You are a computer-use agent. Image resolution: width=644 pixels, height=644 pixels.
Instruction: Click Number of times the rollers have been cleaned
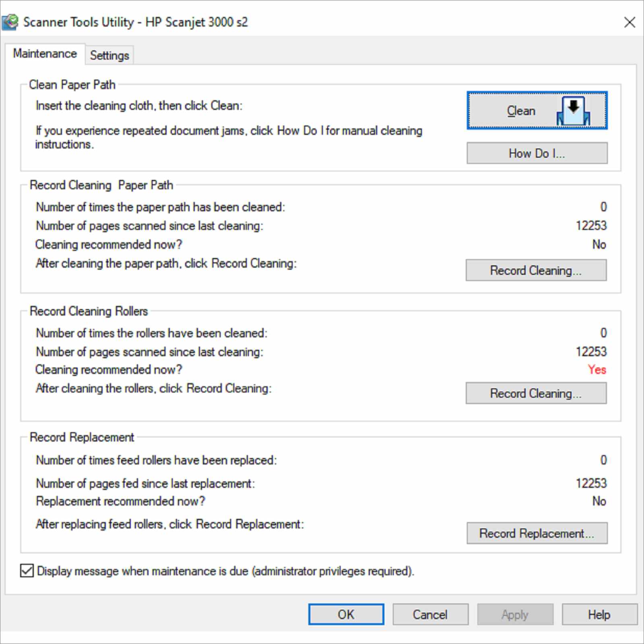[151, 333]
